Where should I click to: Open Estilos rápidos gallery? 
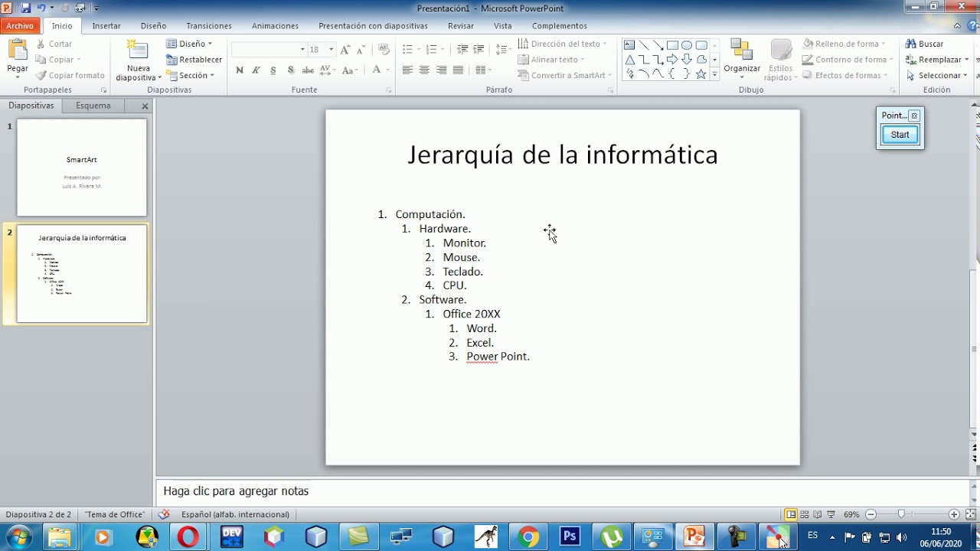780,60
